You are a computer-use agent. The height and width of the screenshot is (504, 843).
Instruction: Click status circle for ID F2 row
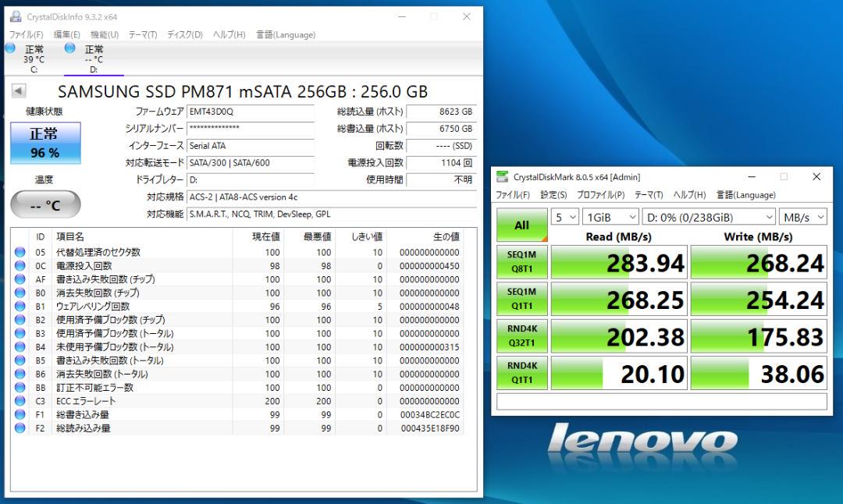coord(20,428)
